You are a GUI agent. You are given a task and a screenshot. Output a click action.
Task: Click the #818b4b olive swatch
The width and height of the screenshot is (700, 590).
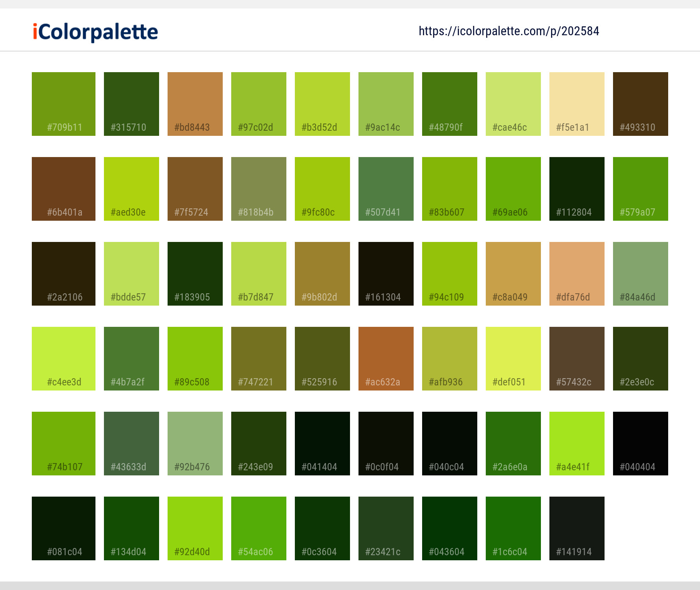pos(259,189)
